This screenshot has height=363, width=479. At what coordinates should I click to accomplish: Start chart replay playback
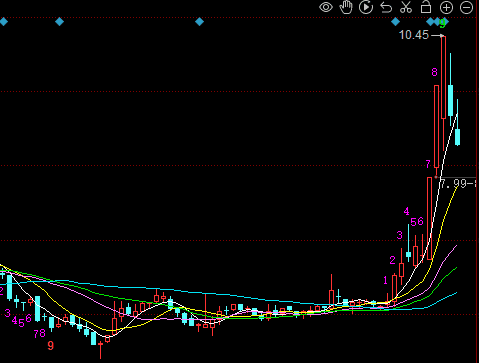pyautogui.click(x=366, y=7)
